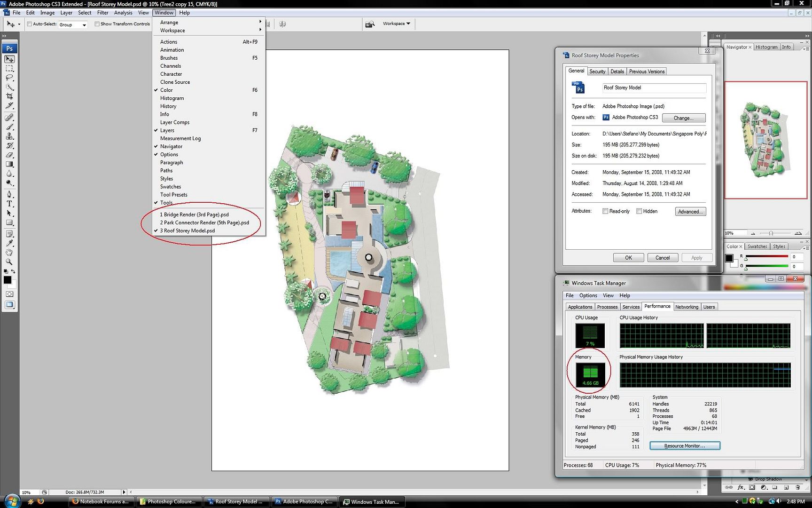This screenshot has height=508, width=812.
Task: Click OK in Properties dialog
Action: click(x=628, y=258)
